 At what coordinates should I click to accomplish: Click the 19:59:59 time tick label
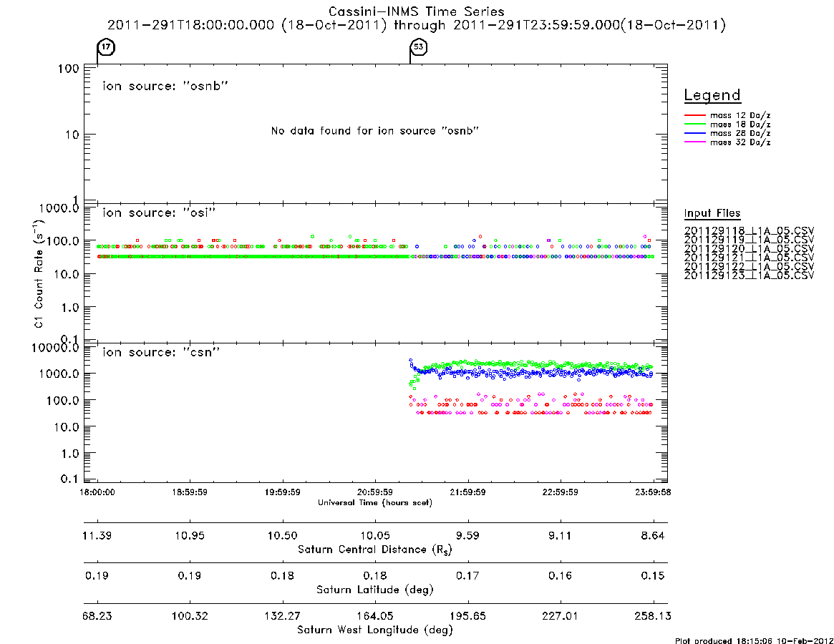tap(283, 492)
